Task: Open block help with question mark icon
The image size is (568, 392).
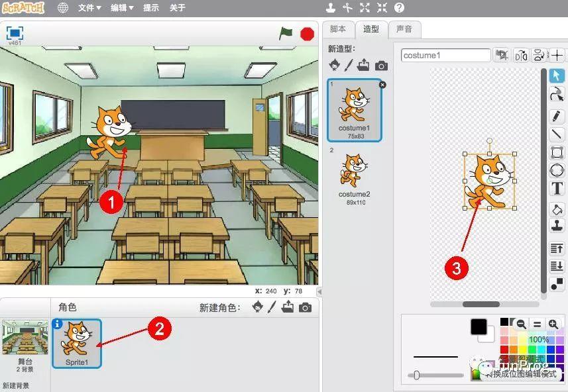Action: click(x=399, y=7)
